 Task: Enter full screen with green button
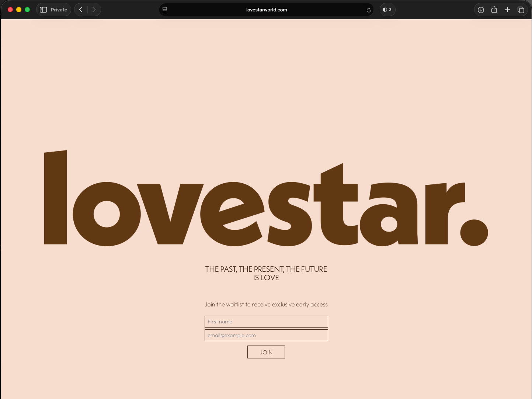click(27, 10)
